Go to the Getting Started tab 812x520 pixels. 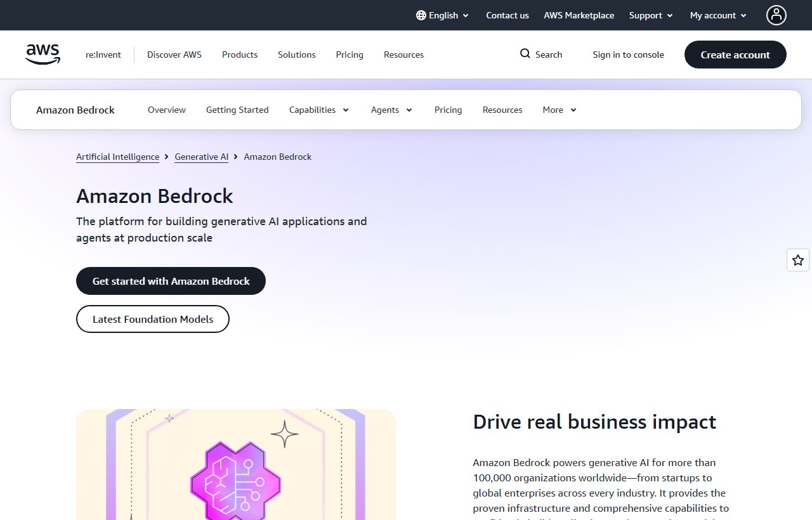coord(237,110)
